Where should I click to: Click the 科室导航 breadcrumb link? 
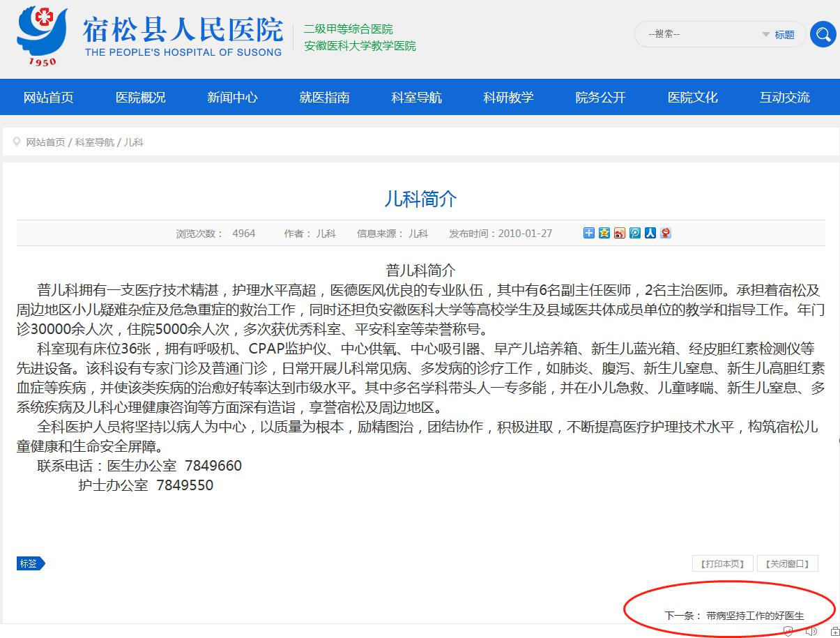click(94, 142)
